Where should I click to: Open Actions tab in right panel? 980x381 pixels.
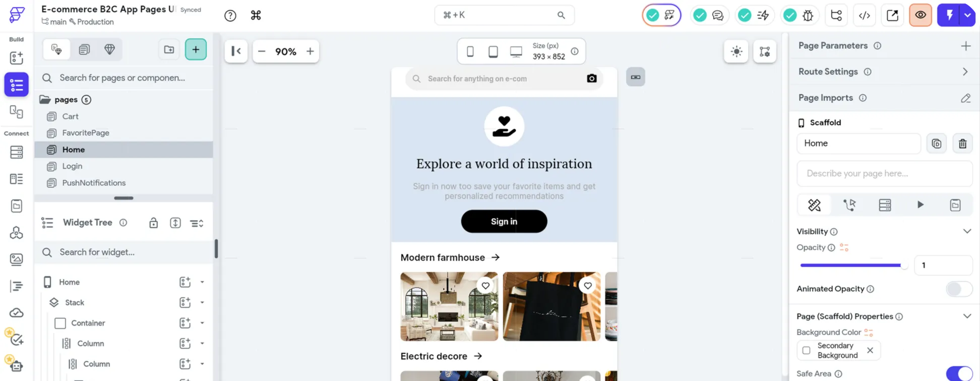point(849,205)
